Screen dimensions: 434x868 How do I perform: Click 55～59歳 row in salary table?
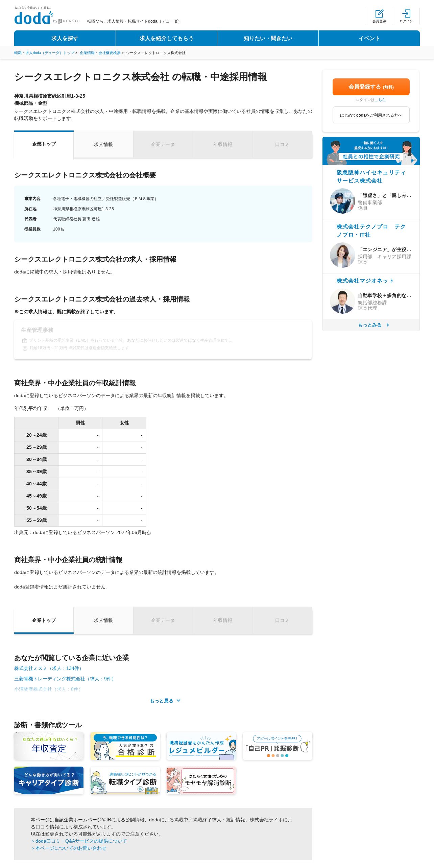point(80,520)
